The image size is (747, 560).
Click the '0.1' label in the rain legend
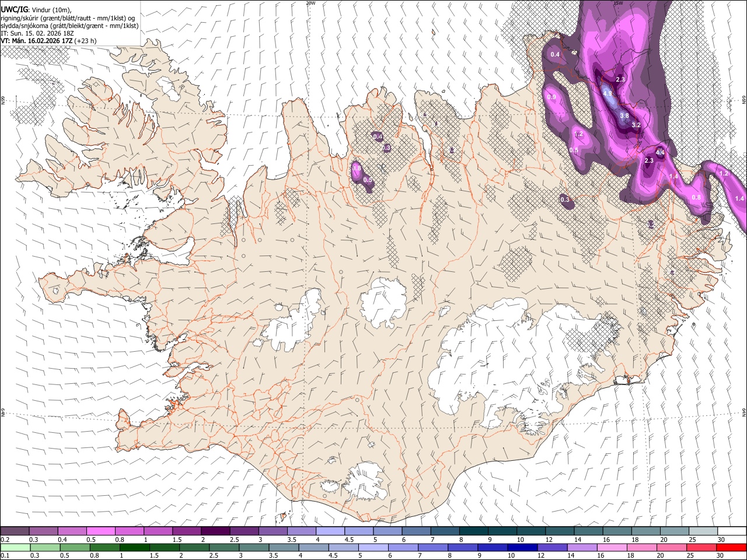5,556
